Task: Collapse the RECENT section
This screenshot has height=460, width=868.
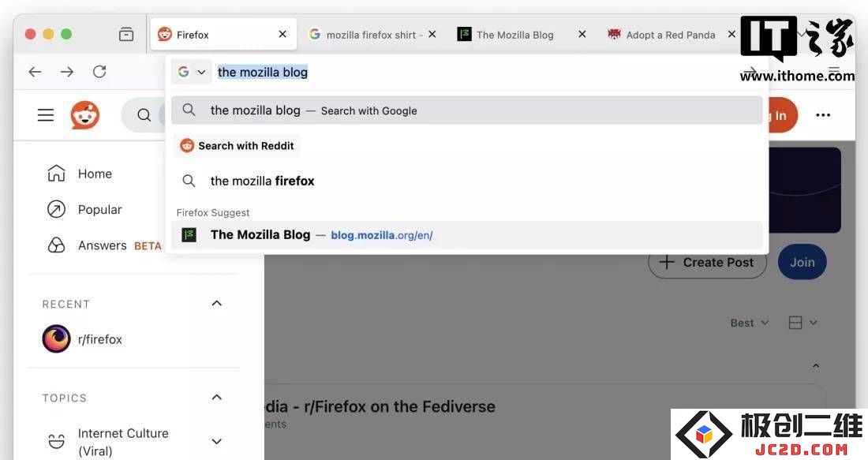Action: tap(216, 303)
